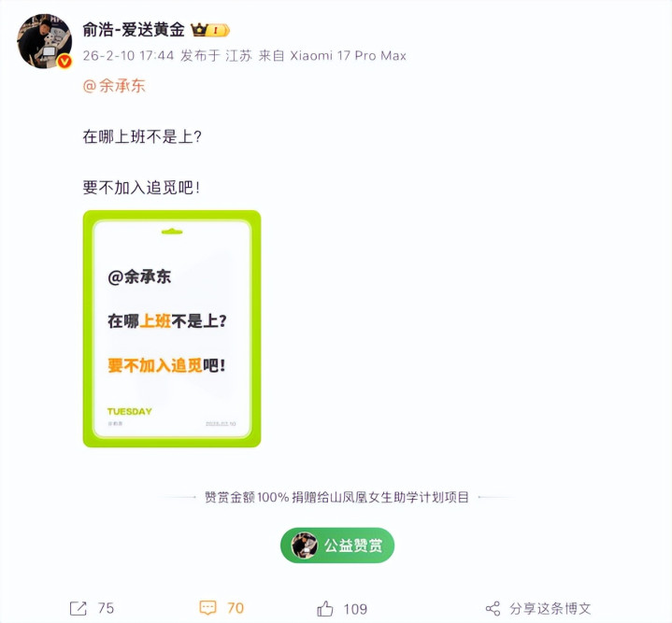Enlarge the green badge poster image

[172, 329]
